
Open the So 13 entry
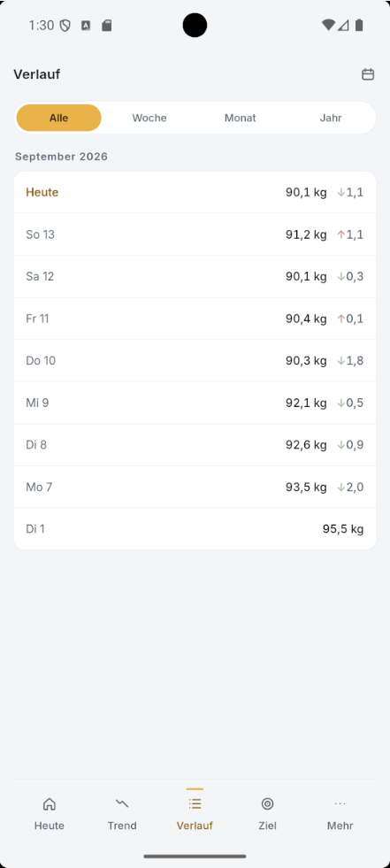tap(195, 234)
